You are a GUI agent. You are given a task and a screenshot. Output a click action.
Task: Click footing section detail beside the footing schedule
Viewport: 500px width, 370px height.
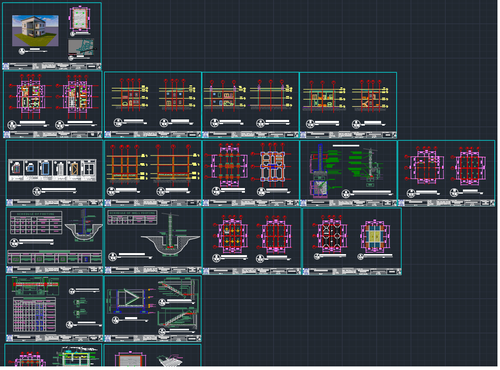pyautogui.click(x=83, y=226)
